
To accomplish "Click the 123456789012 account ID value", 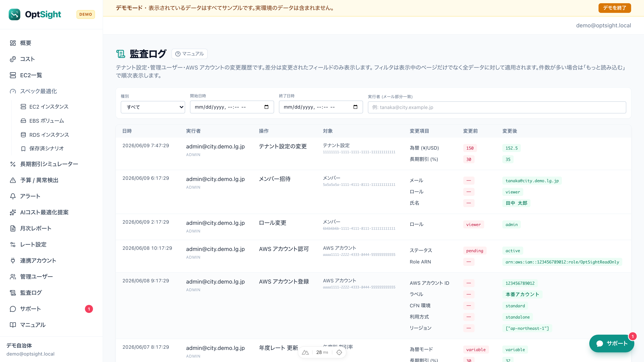I will point(520,283).
